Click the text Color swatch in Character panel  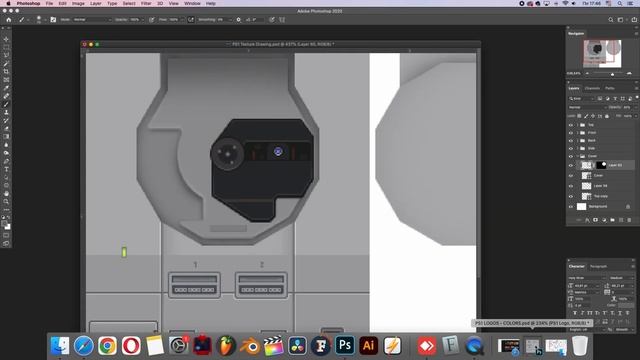(626, 305)
